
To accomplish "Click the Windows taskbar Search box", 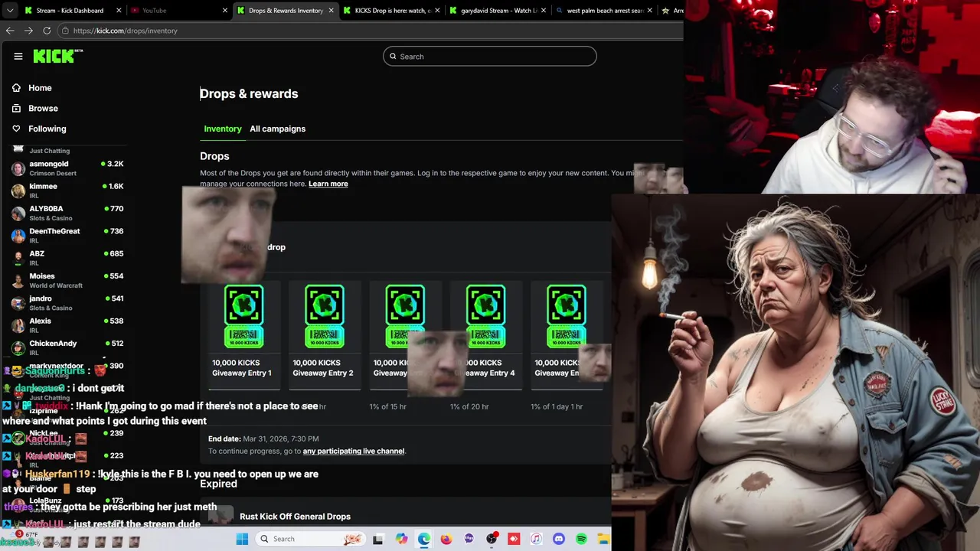I will [x=309, y=539].
